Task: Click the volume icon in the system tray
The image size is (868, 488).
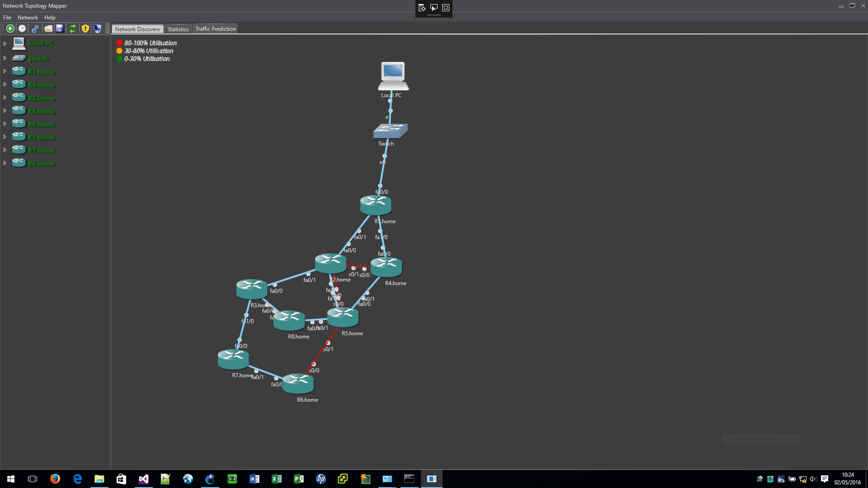Action: pyautogui.click(x=813, y=479)
